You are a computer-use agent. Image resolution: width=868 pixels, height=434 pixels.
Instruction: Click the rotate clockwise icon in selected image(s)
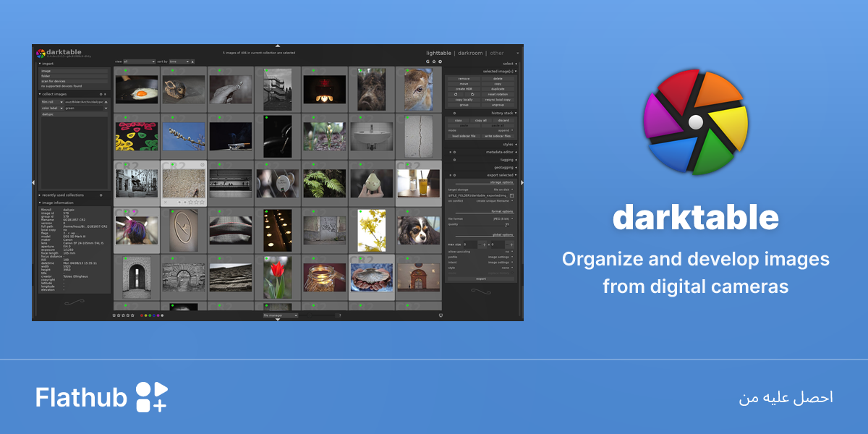pyautogui.click(x=472, y=94)
